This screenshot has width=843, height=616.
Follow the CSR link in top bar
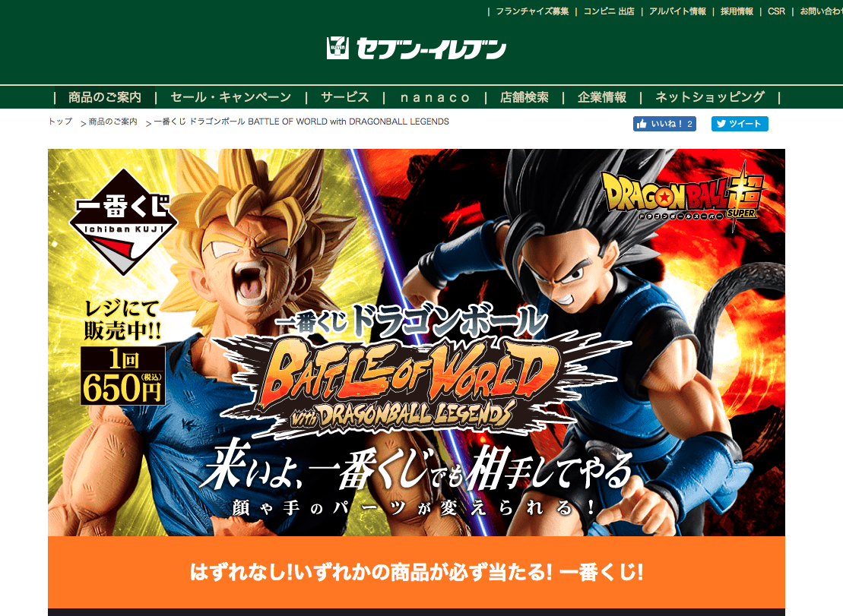[776, 11]
